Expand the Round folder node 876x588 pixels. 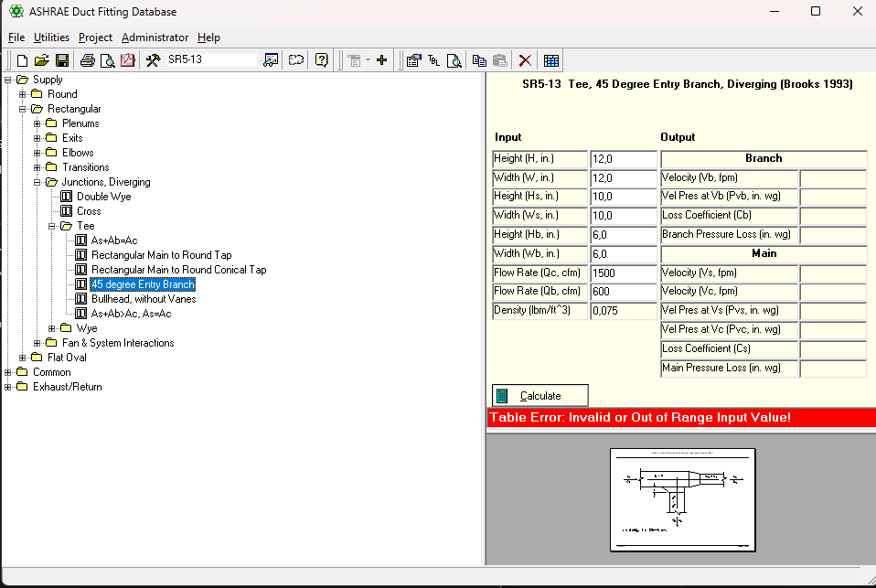(22, 94)
